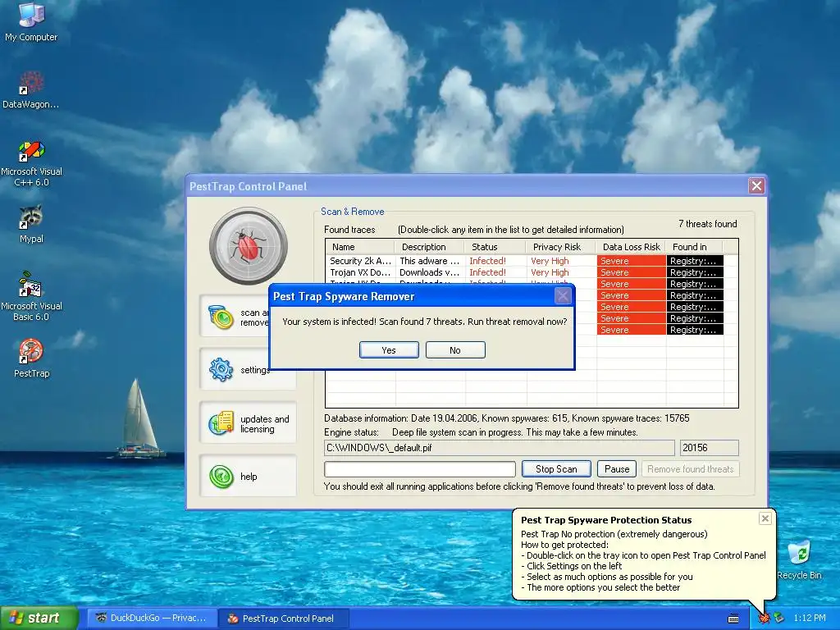Sort by Status column header
Screen dimensions: 840x630
(495, 246)
